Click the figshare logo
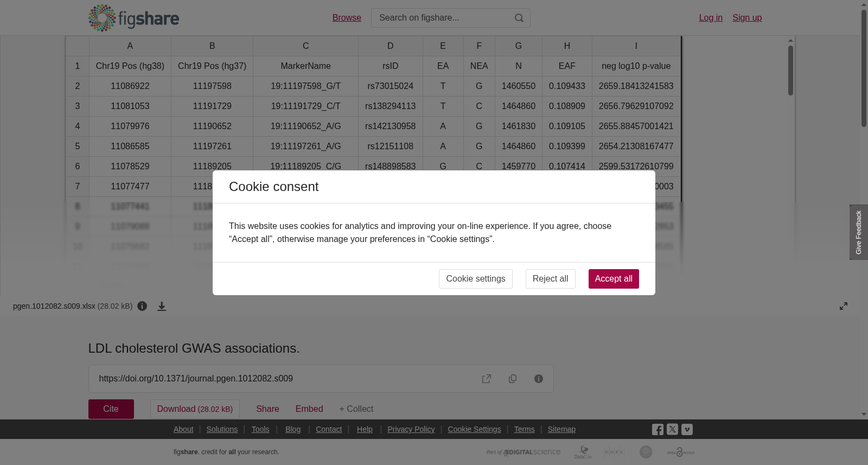Screen dimensions: 868x465 133,18
